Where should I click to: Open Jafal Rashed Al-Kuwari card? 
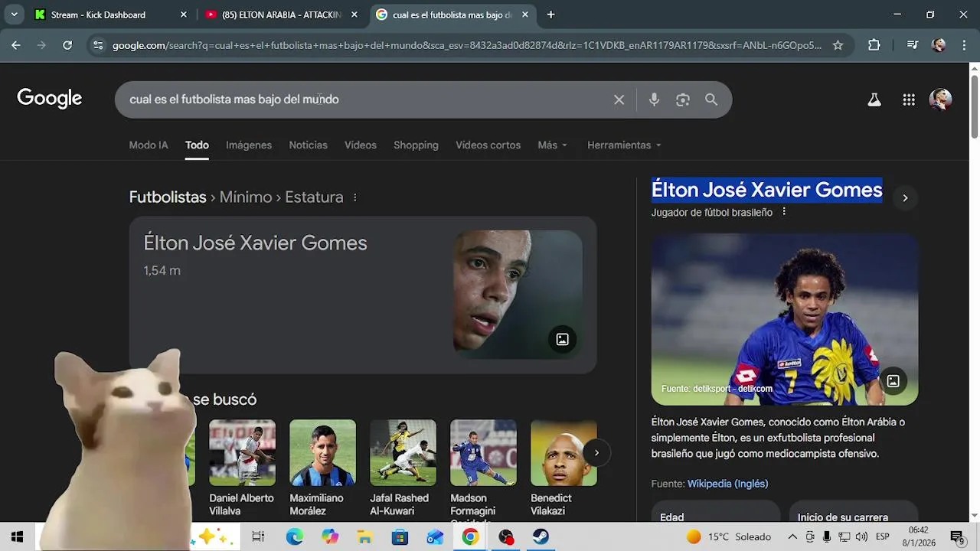[403, 468]
